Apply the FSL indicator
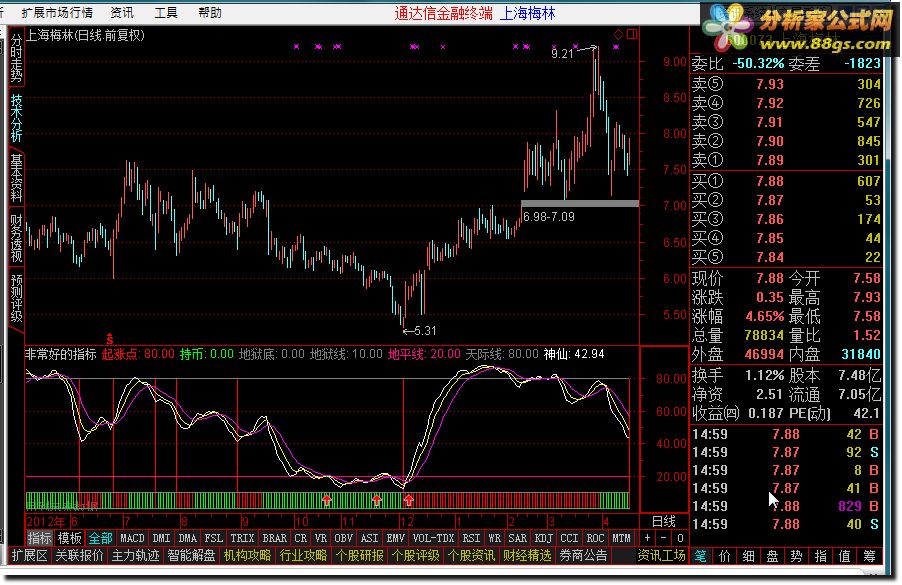902x585 pixels. (213, 538)
